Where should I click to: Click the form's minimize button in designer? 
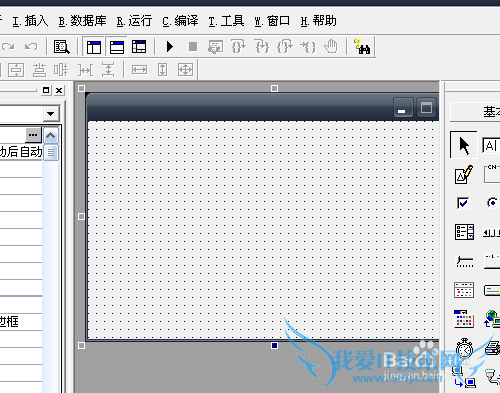[x=403, y=107]
